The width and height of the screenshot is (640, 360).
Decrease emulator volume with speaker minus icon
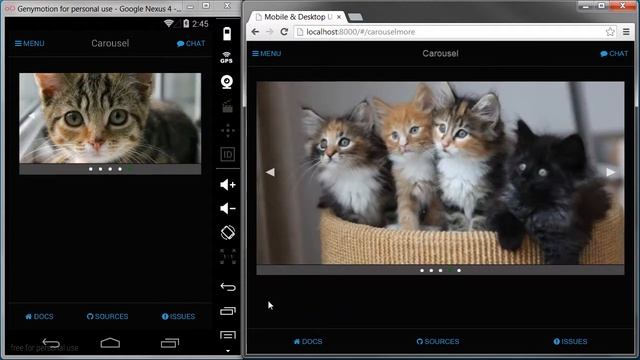[228, 209]
